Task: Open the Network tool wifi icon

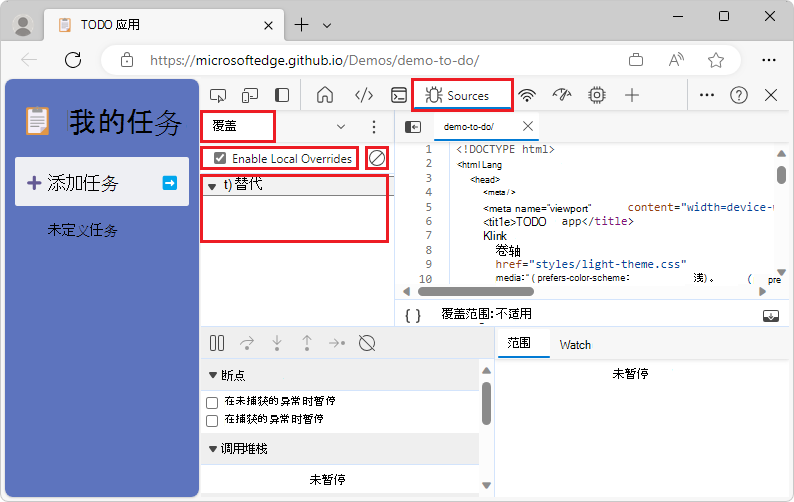Action: pos(527,95)
